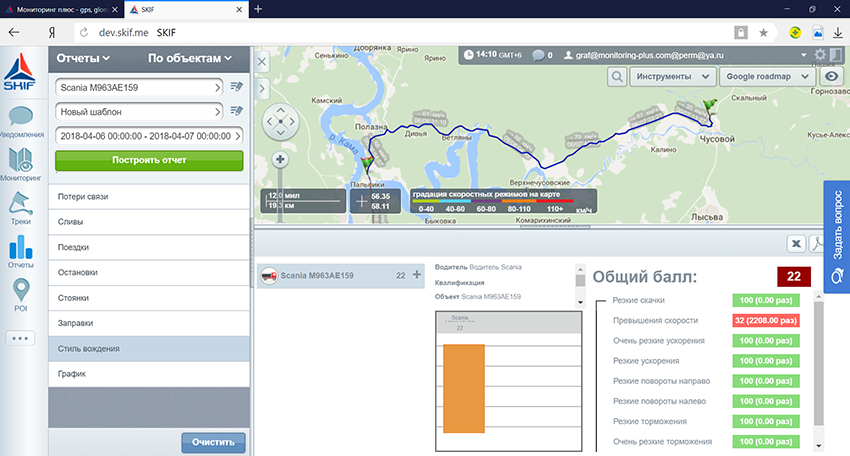Click the map zoom slider track
The width and height of the screenshot is (850, 456).
(280, 195)
